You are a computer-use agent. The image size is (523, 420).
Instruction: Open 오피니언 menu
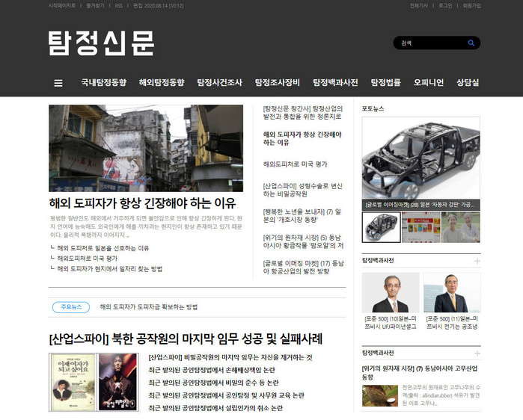coord(429,83)
